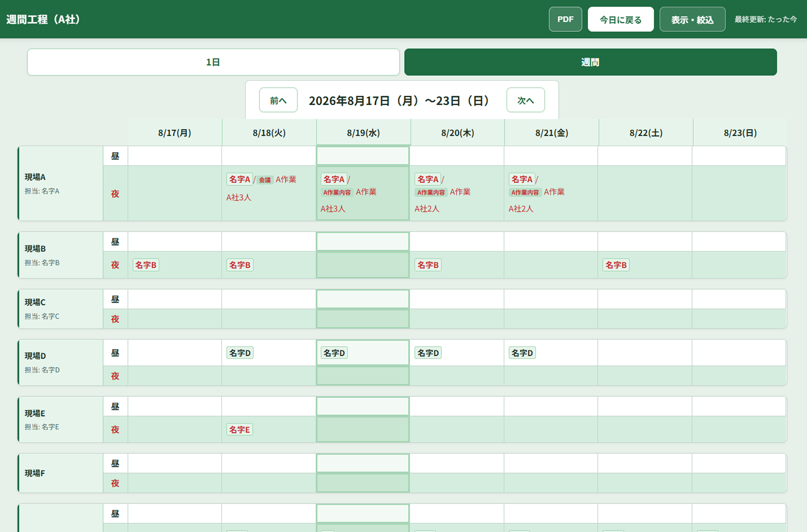Click A社3人 text on 8/18
Image resolution: width=807 pixels, height=532 pixels.
click(x=239, y=197)
